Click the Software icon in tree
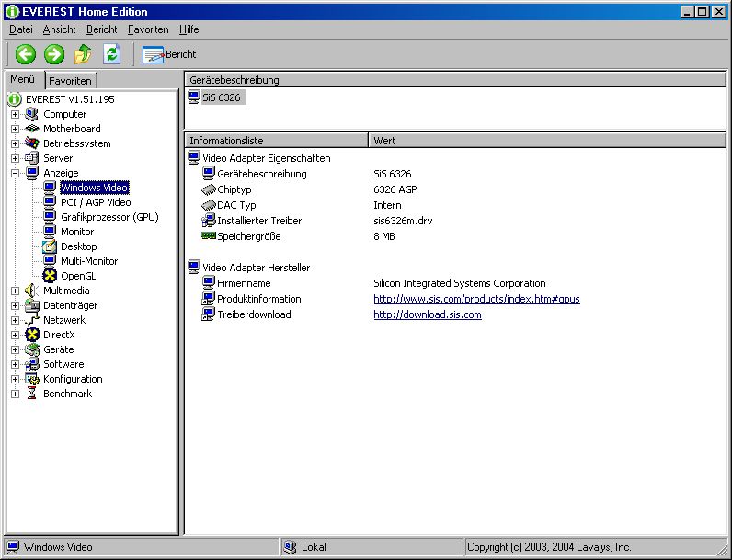 (32, 364)
